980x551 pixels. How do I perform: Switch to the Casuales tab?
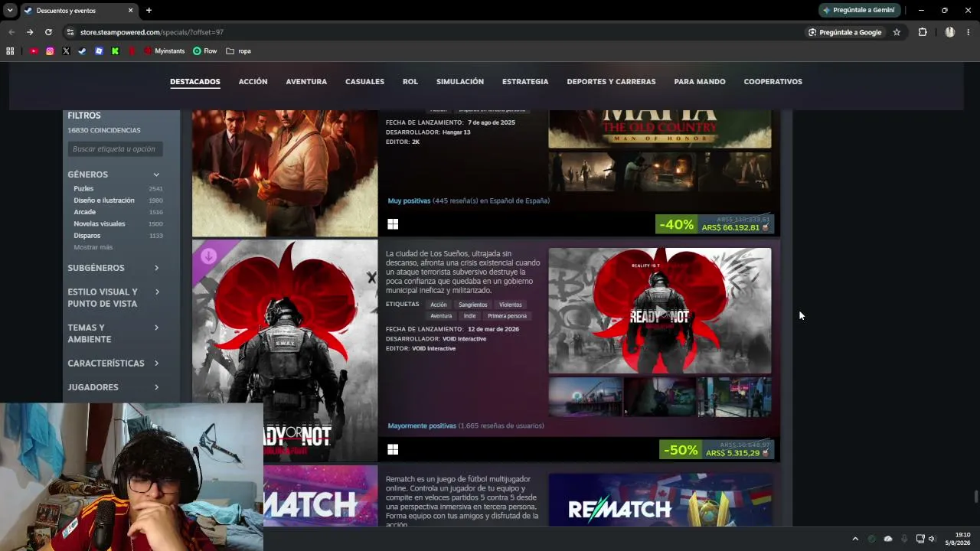click(364, 82)
